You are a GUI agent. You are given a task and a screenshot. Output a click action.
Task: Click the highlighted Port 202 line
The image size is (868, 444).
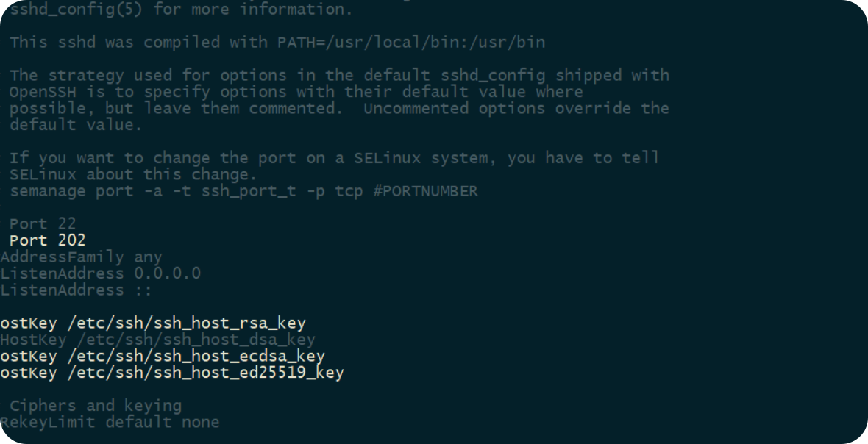tap(48, 240)
